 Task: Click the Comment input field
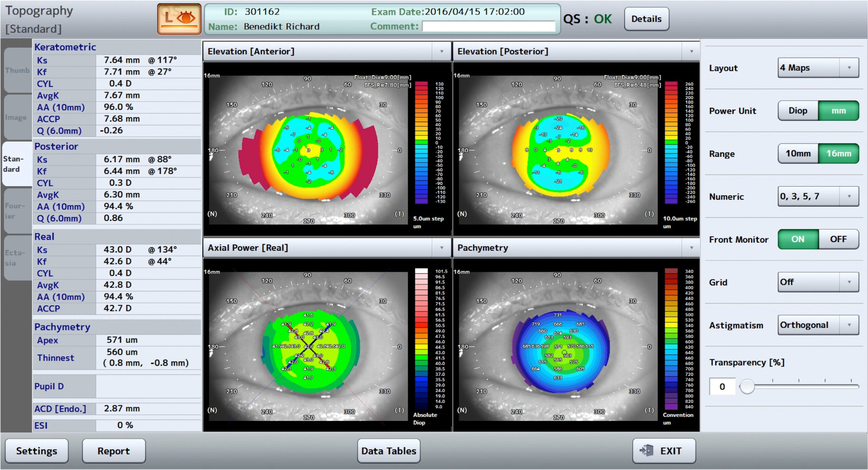click(488, 26)
